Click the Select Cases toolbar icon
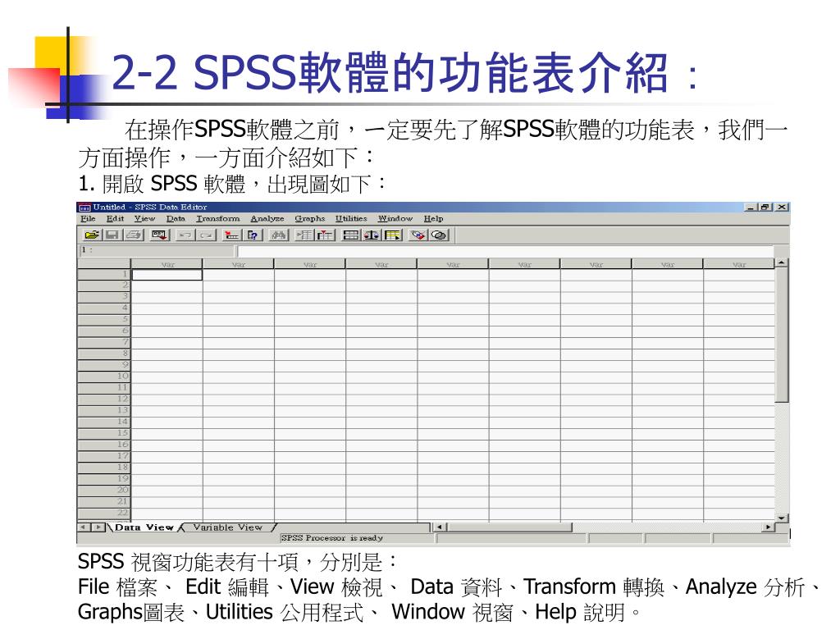Image resolution: width=840 pixels, height=630 pixels. [x=392, y=235]
